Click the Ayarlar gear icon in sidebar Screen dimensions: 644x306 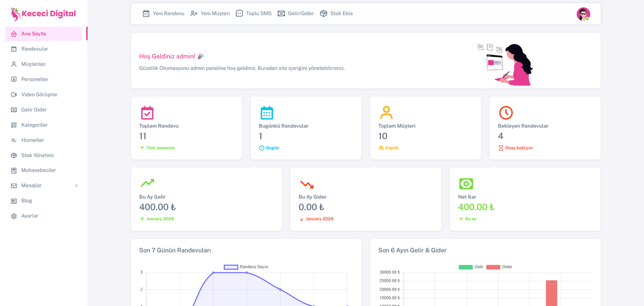coord(14,216)
